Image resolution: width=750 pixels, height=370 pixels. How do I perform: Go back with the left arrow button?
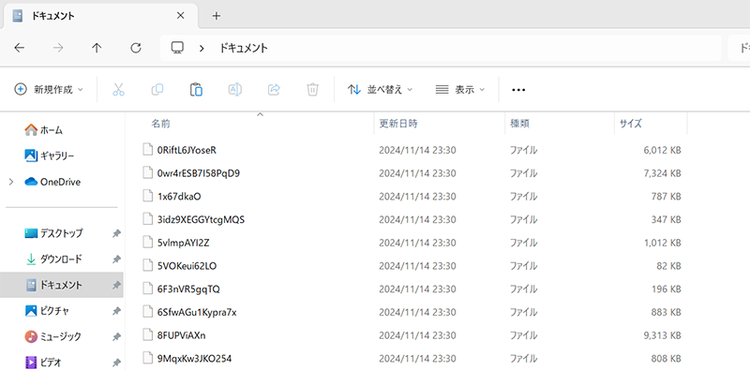[x=19, y=48]
